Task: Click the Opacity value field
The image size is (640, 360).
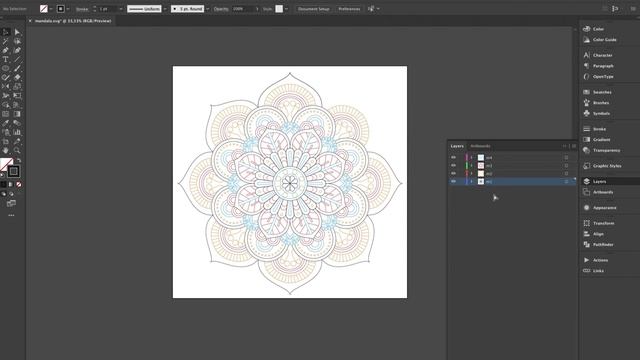Action: pyautogui.click(x=243, y=9)
